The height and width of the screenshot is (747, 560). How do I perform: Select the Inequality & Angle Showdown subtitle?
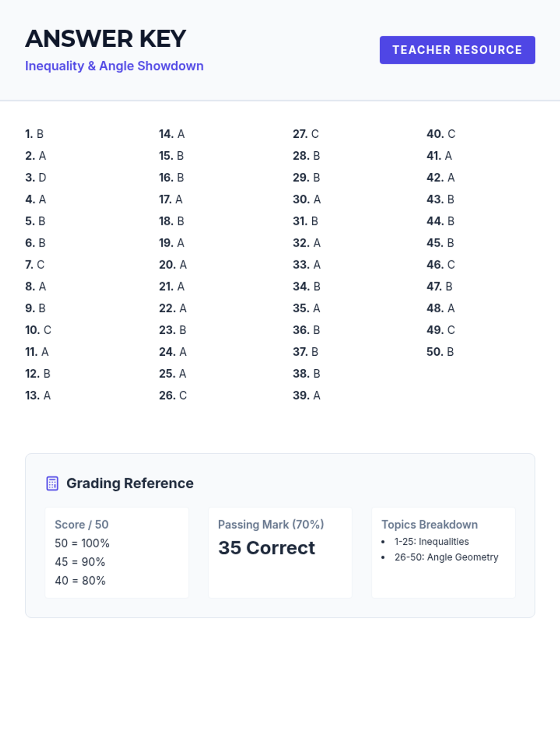coord(114,66)
